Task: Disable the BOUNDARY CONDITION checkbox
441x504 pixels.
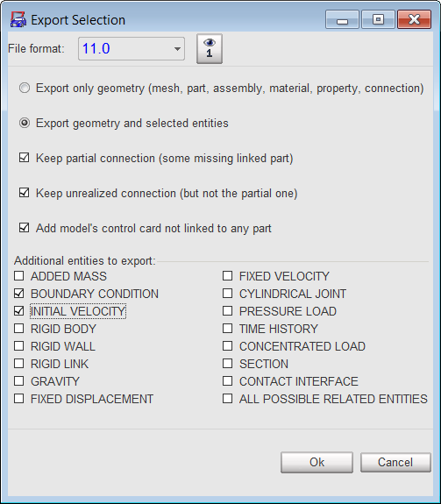Action: click(x=19, y=293)
